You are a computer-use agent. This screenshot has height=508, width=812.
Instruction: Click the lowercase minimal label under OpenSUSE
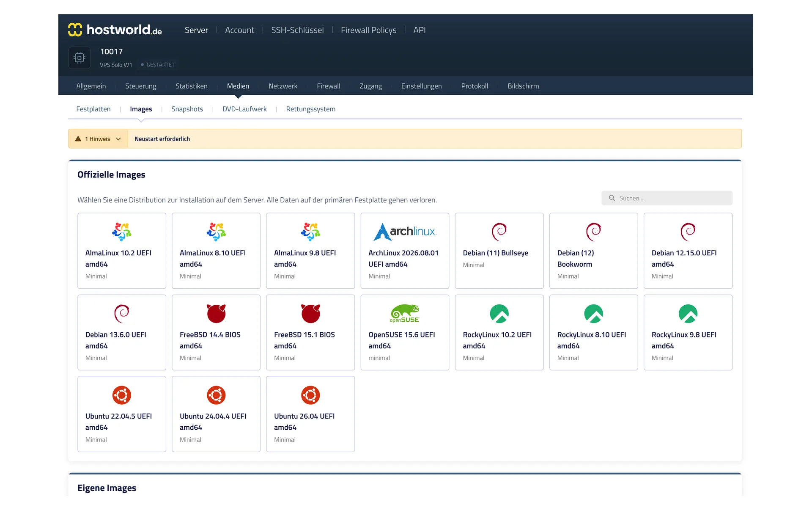point(379,358)
